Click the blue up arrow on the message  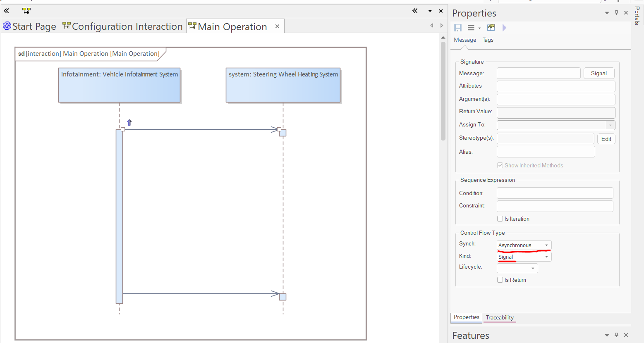(x=129, y=122)
